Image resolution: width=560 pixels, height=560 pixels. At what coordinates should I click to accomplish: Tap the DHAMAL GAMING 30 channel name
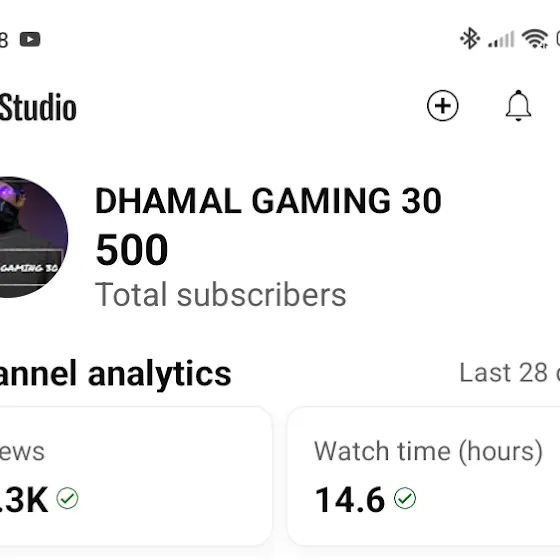point(268,201)
